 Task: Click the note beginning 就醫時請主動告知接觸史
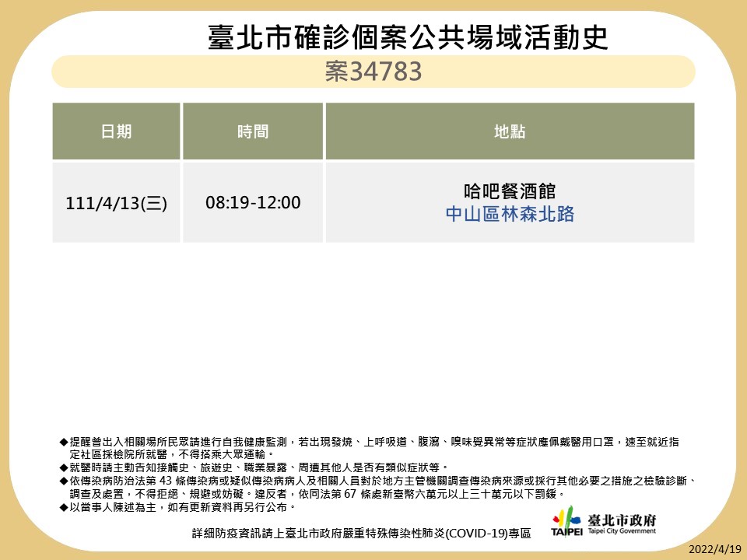click(x=254, y=467)
